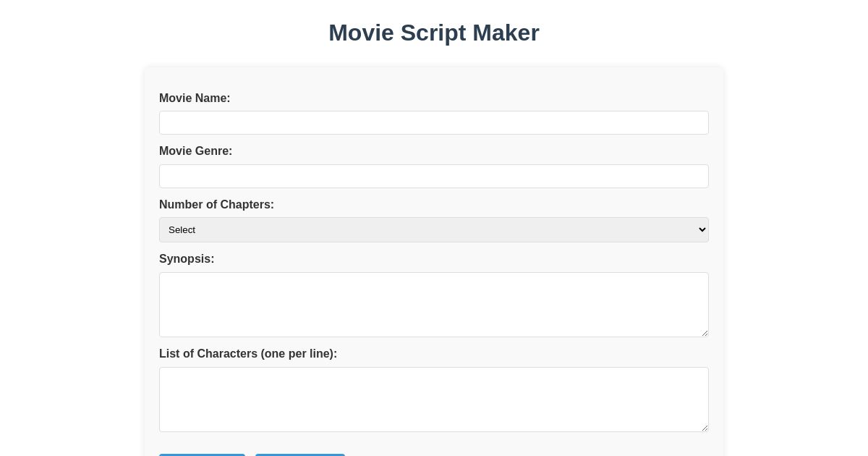This screenshot has height=456, width=868.
Task: Click the Movie Script Maker page title
Action: (x=434, y=33)
